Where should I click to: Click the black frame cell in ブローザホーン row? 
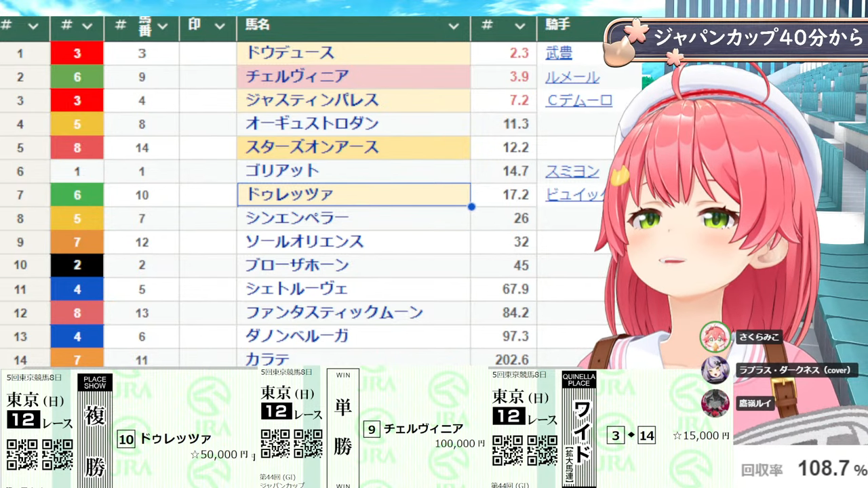77,265
